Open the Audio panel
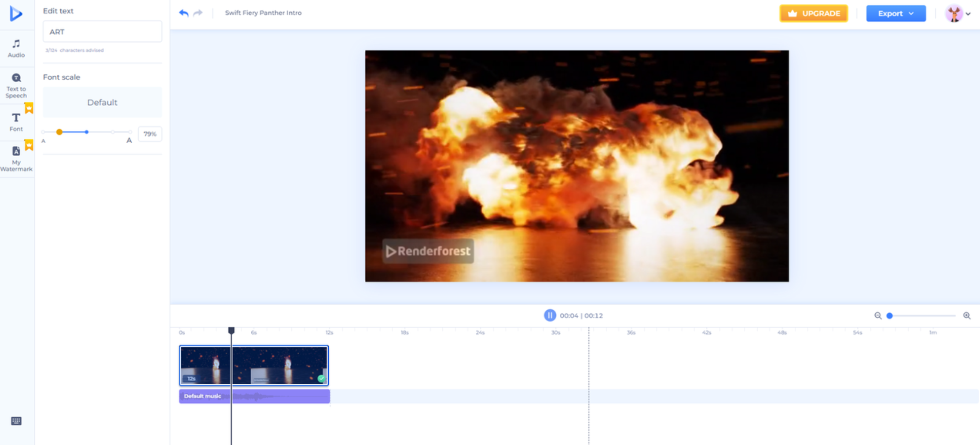The height and width of the screenshot is (445, 980). click(16, 48)
